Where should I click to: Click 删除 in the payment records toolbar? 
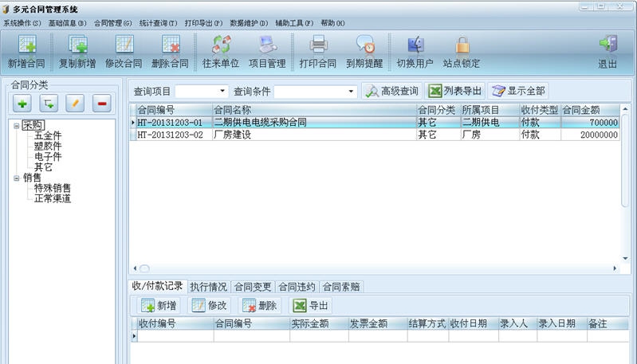tap(260, 306)
